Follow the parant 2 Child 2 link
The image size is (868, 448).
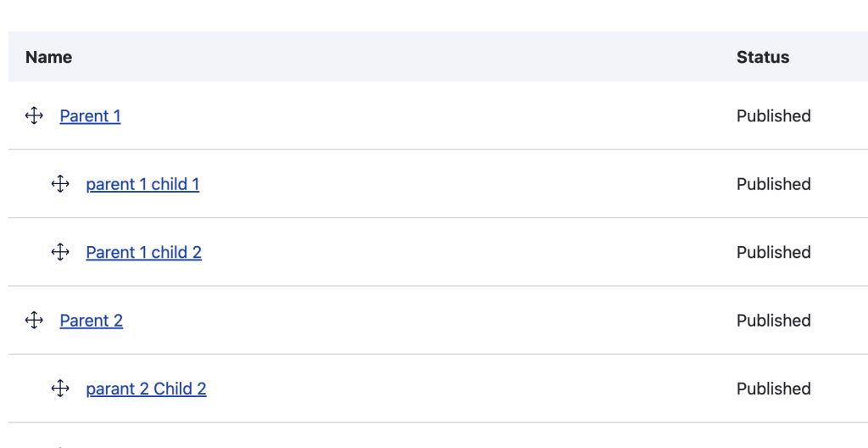pyautogui.click(x=146, y=389)
